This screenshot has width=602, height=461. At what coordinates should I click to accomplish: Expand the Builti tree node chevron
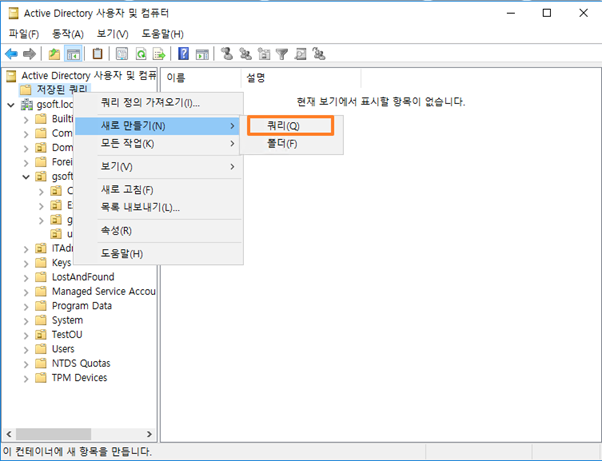pos(26,119)
